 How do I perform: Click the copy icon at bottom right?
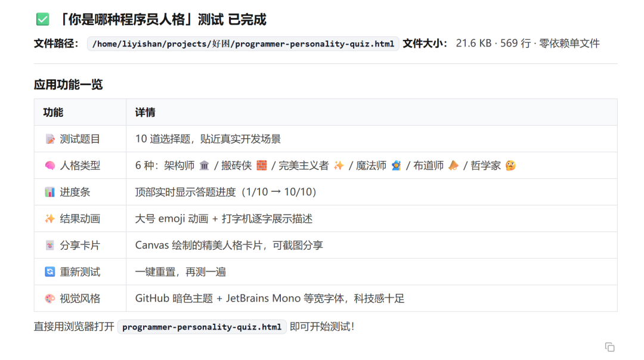(x=609, y=347)
